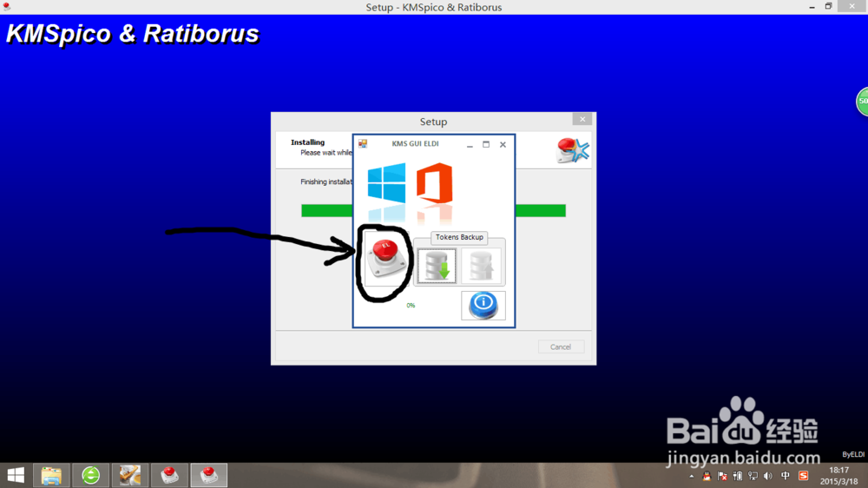Close the KMS GUI ELDI window
868x488 pixels.
click(503, 144)
